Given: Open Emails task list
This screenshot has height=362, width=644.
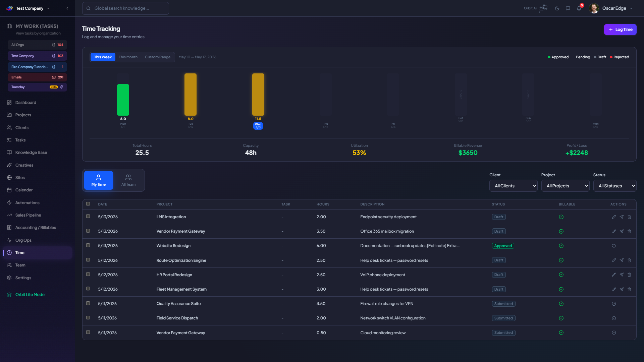Looking at the screenshot, I should pyautogui.click(x=37, y=77).
